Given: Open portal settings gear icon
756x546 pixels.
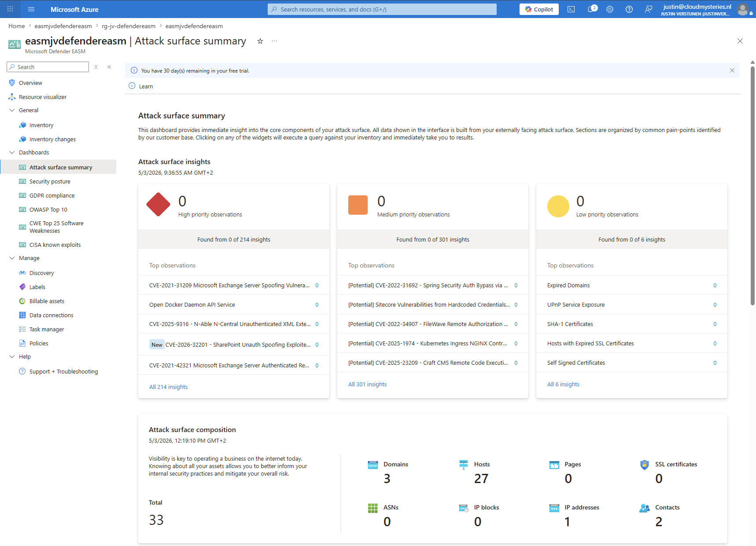Looking at the screenshot, I should click(610, 9).
